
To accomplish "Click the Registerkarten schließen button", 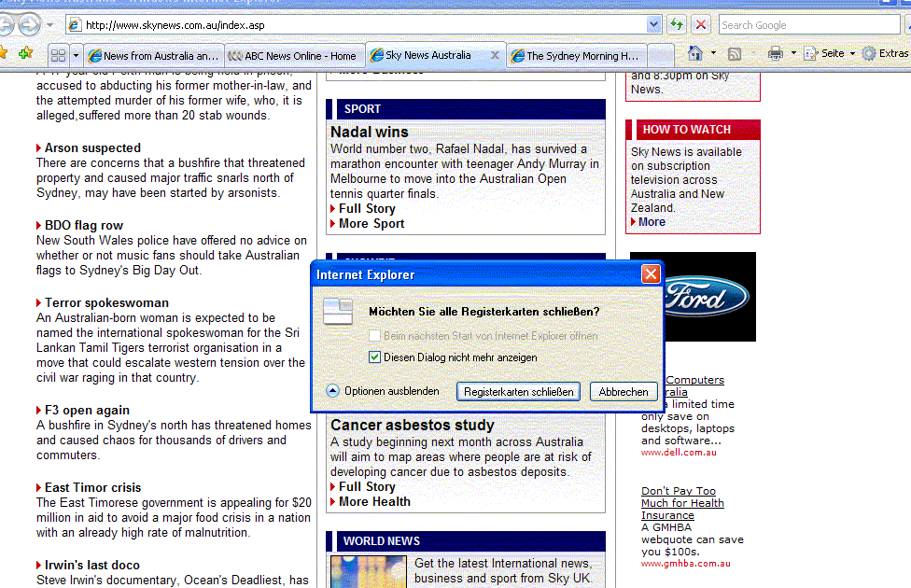I will coord(518,392).
